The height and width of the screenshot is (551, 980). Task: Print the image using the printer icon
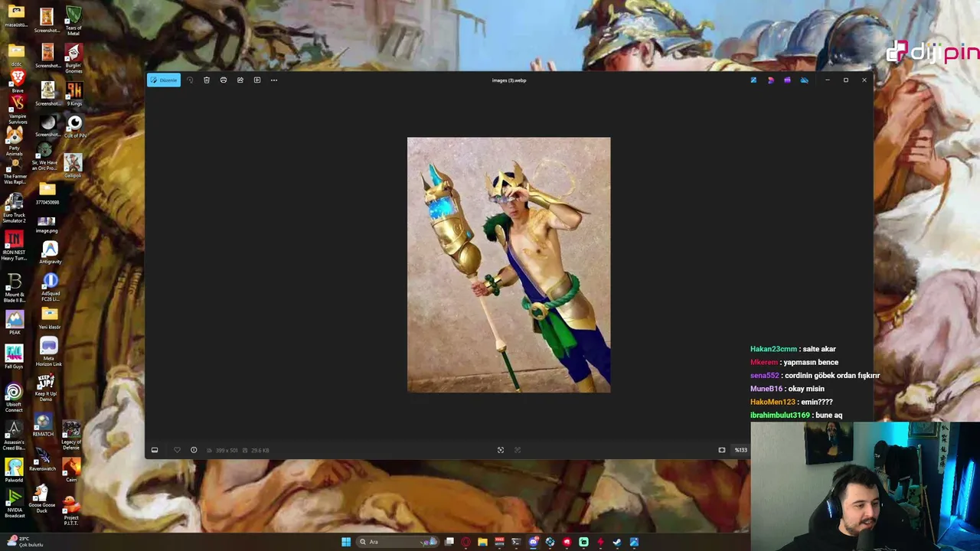pyautogui.click(x=224, y=80)
